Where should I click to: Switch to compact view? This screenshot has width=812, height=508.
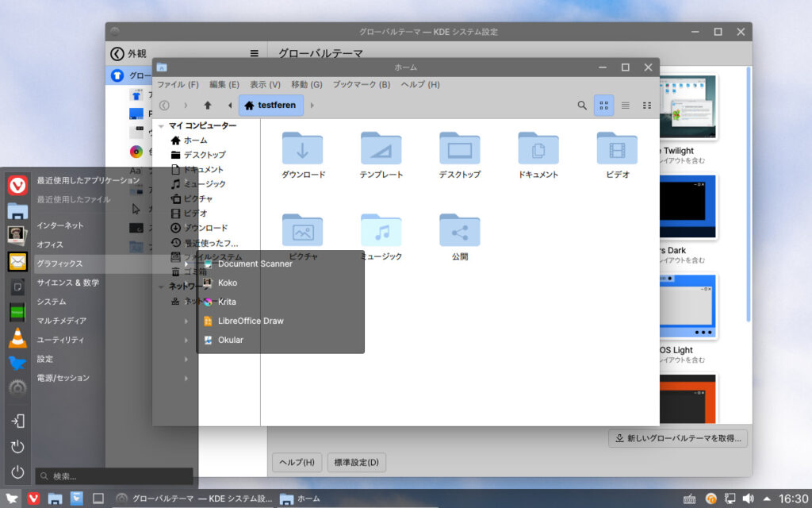647,106
